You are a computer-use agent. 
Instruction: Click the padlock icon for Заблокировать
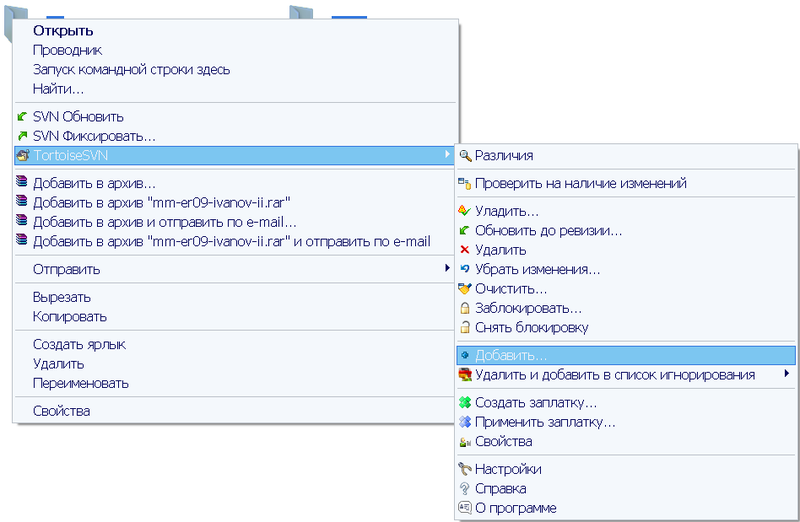tap(464, 308)
